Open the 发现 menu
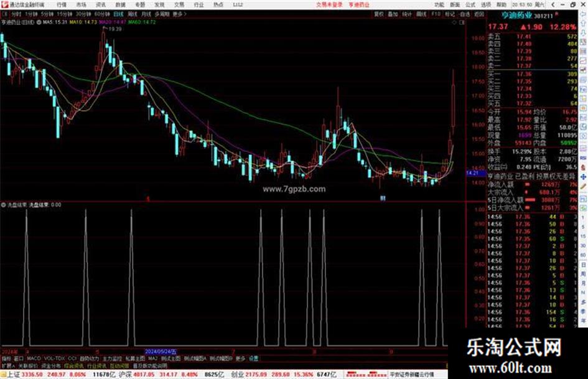Image resolution: width=588 pixels, height=379 pixels. tap(159, 4)
